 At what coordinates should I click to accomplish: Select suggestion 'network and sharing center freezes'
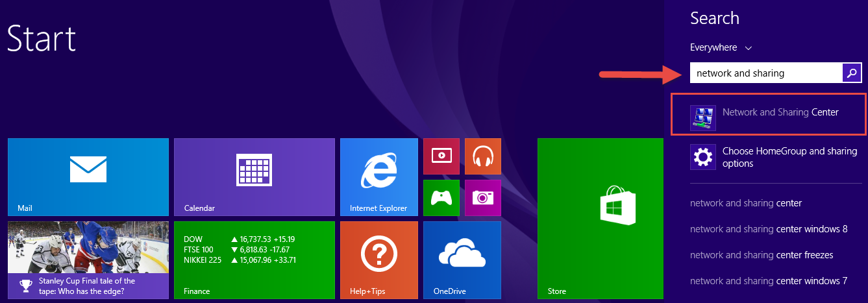(x=762, y=255)
